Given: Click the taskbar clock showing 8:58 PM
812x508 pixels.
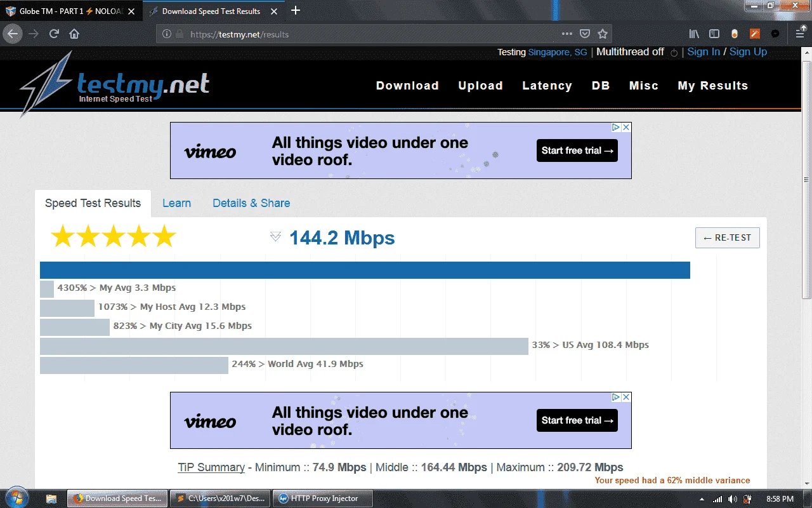Looking at the screenshot, I should click(780, 499).
